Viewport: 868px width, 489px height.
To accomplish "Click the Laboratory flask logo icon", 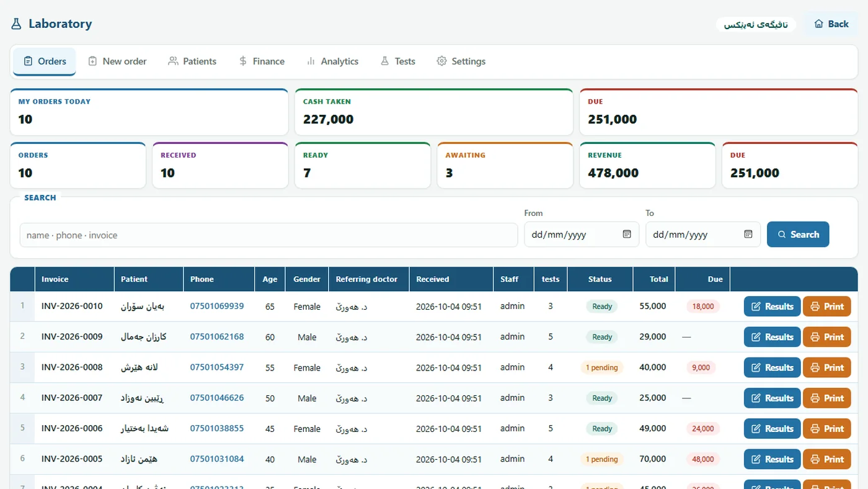I will 16,24.
